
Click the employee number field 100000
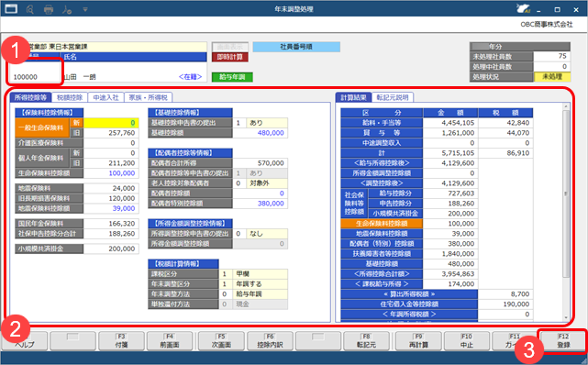coord(34,77)
